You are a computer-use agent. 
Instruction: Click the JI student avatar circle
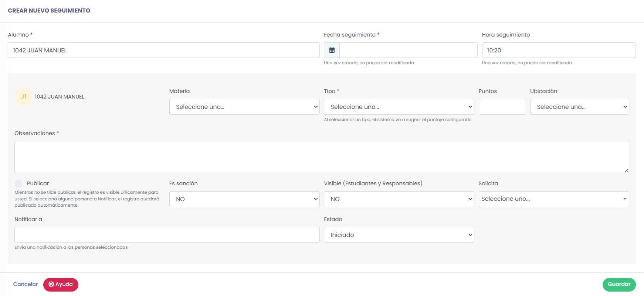click(24, 97)
